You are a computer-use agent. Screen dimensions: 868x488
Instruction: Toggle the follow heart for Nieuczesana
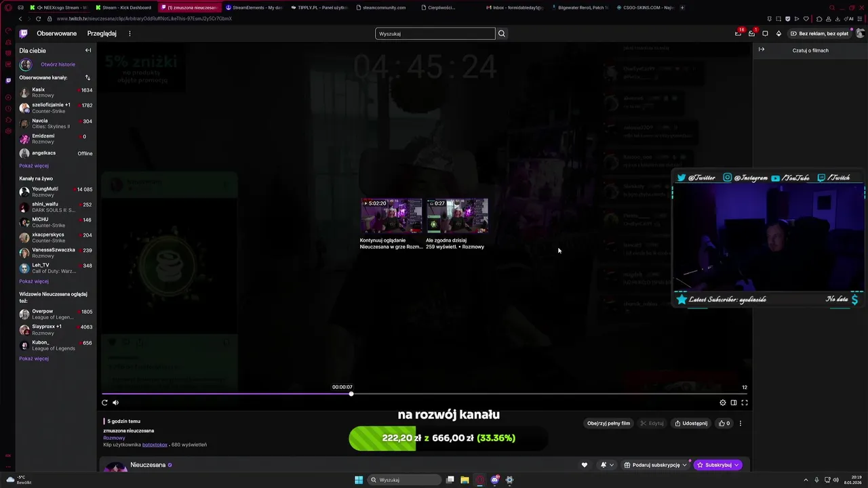(585, 465)
